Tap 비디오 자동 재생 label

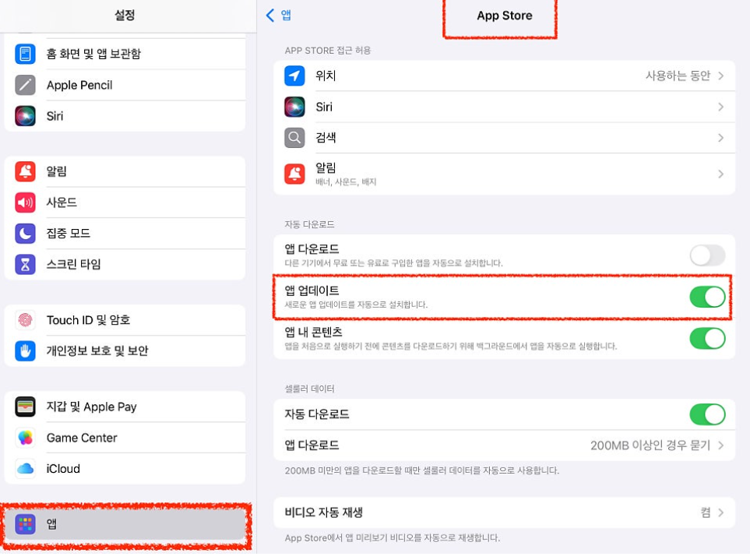[323, 512]
